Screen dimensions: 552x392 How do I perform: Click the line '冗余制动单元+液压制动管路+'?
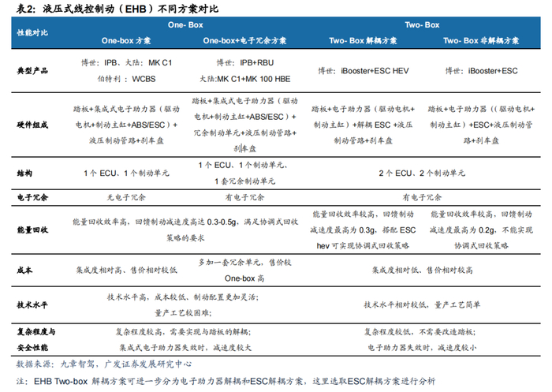[x=245, y=133]
